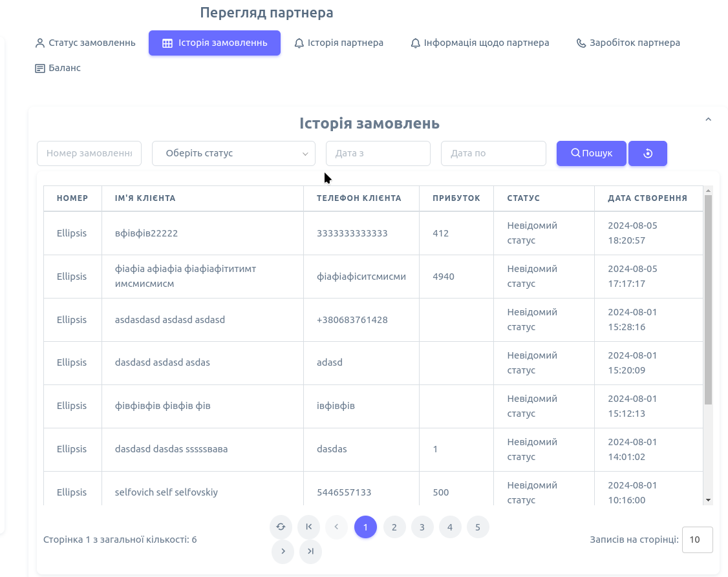Open the Записів на сторінці selector
The width and height of the screenshot is (728, 577).
697,540
